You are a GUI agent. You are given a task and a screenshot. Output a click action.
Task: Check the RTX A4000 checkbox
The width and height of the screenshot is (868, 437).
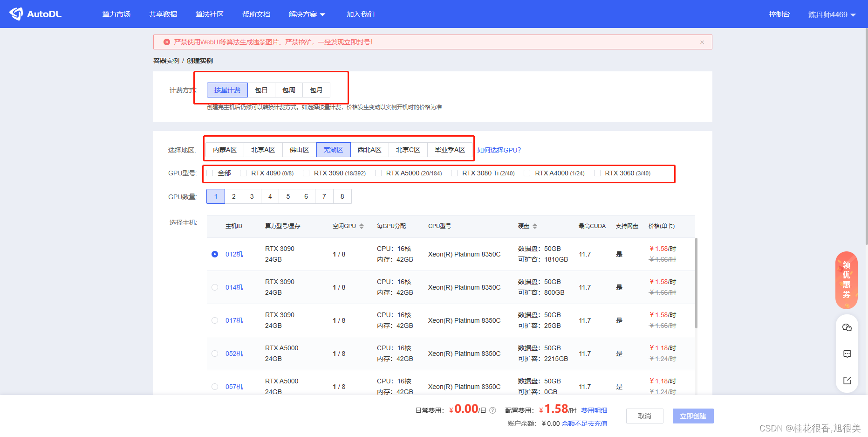pyautogui.click(x=527, y=173)
